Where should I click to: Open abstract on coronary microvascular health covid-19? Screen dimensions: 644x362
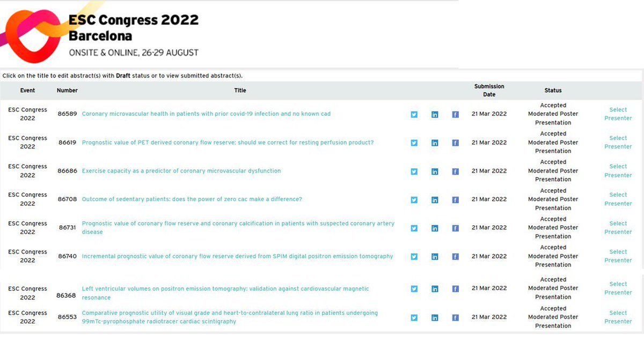(206, 114)
